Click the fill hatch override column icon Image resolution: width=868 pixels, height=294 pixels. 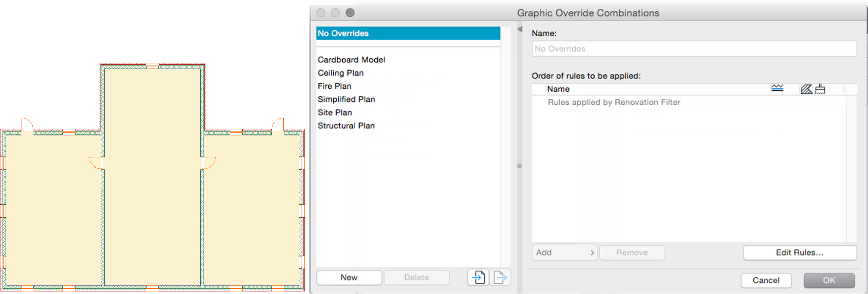click(806, 89)
